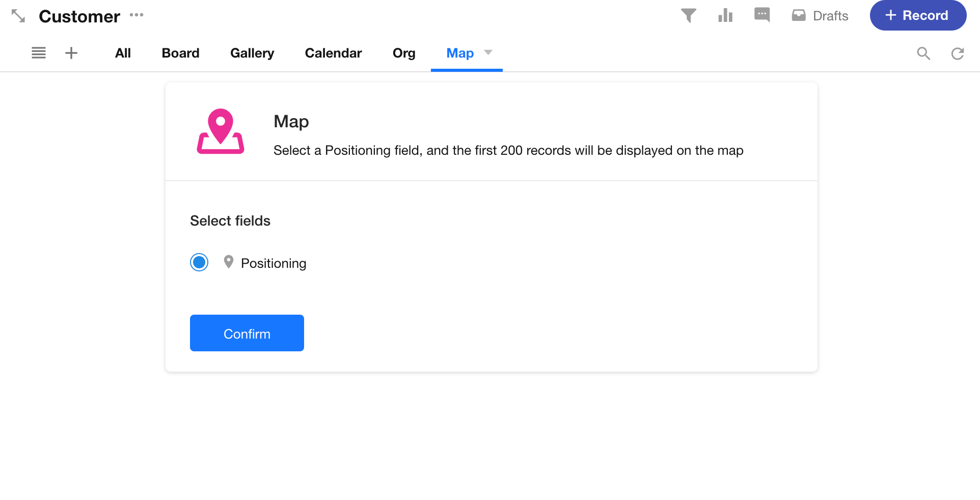The height and width of the screenshot is (500, 980).
Task: Open the Drafts link
Action: click(820, 16)
